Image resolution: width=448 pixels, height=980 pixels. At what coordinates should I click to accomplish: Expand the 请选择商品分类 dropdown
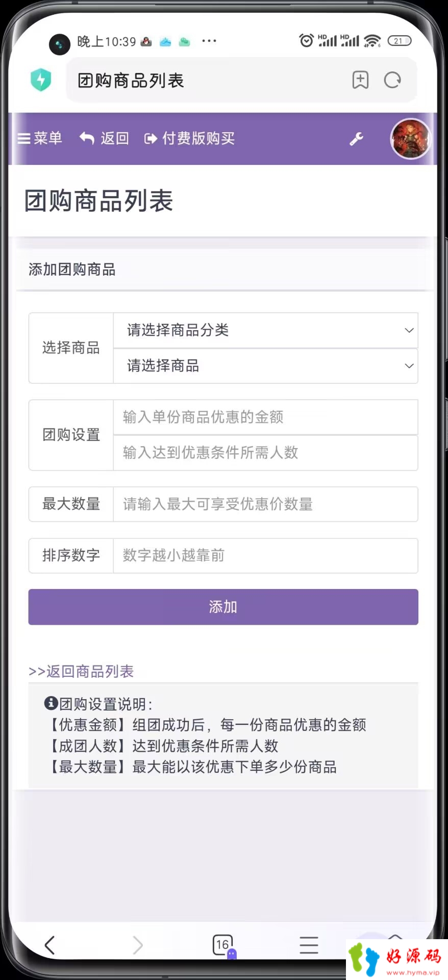coord(265,330)
